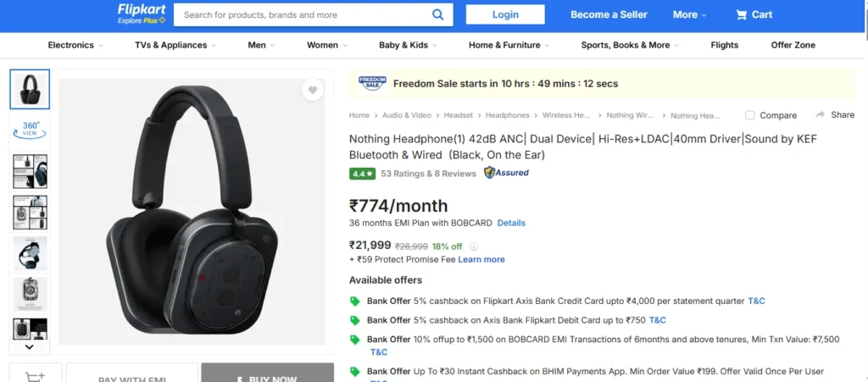Screen dimensions: 868x382
Task: Tick the Compare checkbox
Action: click(750, 115)
